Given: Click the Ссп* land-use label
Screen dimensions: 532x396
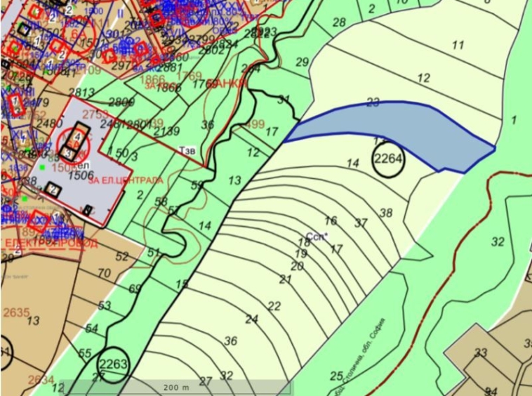Looking at the screenshot, I should (317, 237).
